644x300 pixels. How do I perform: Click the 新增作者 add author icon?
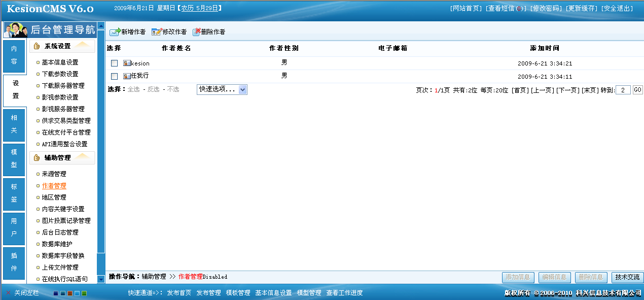115,32
